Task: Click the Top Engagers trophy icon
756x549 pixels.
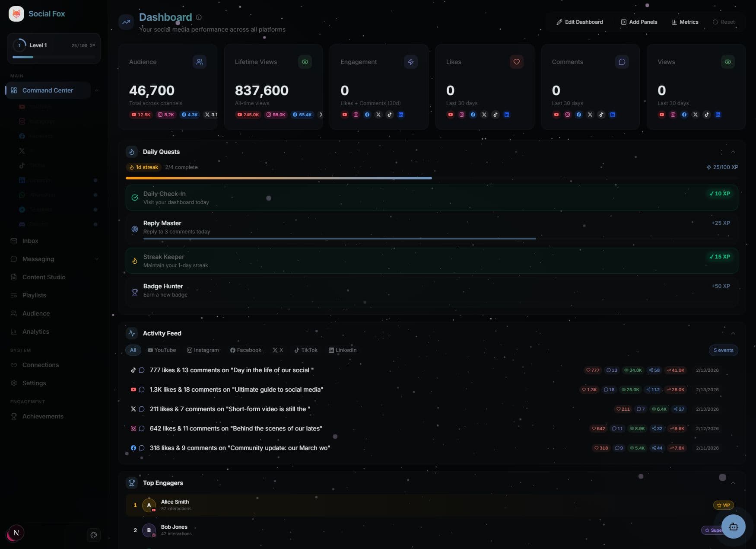Action: (x=132, y=483)
